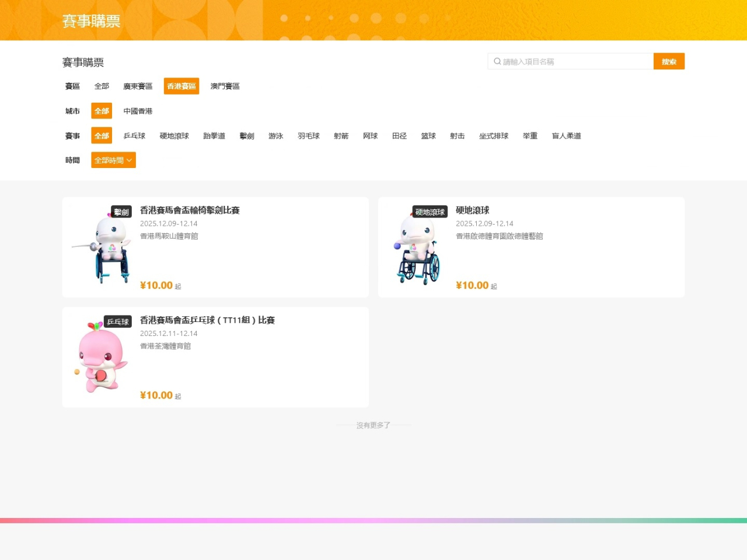Click the 硬地滾球 tag badge on second card
The image size is (747, 560).
coord(430,212)
